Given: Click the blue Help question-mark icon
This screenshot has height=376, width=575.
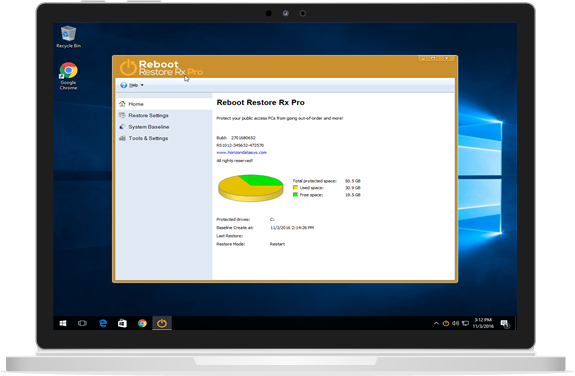Looking at the screenshot, I should pyautogui.click(x=124, y=85).
